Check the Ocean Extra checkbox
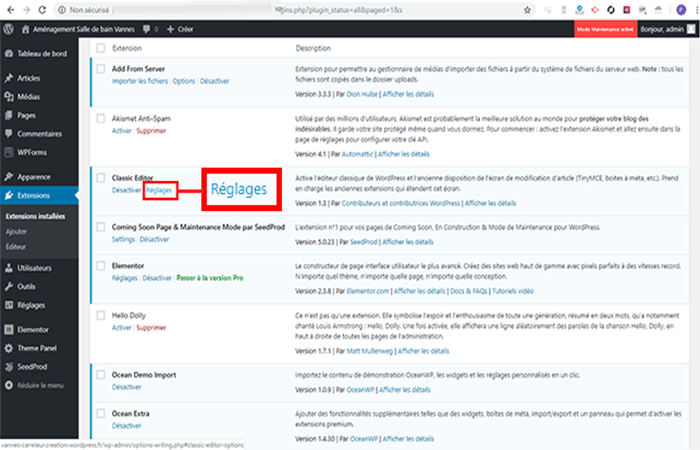 (x=101, y=413)
